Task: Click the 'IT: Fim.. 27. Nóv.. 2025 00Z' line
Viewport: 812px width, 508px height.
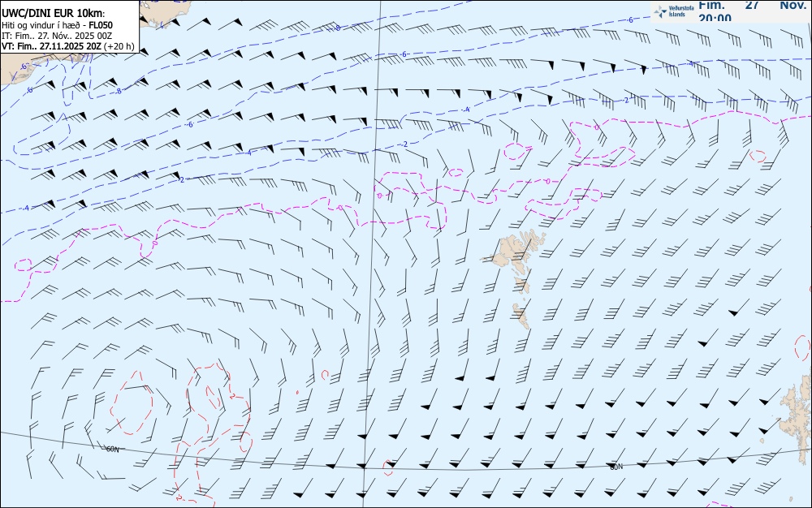Action: pyautogui.click(x=57, y=36)
